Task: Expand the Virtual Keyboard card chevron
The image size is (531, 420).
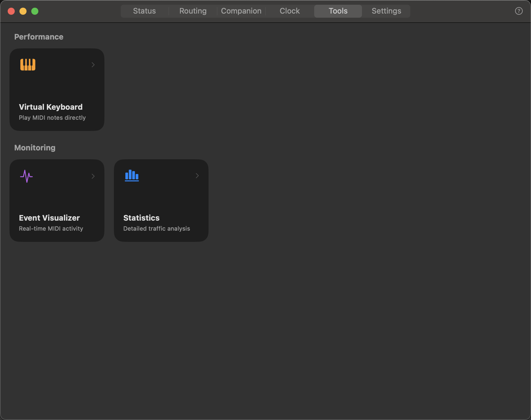Action: tap(93, 65)
